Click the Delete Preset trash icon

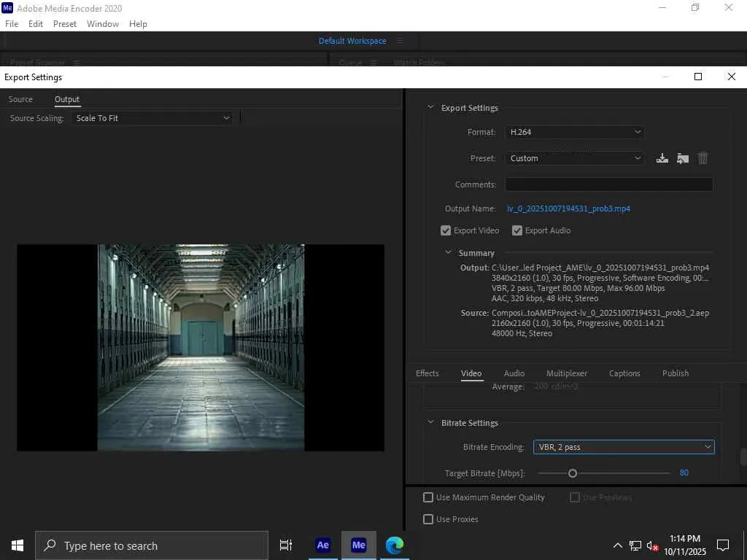pyautogui.click(x=703, y=158)
